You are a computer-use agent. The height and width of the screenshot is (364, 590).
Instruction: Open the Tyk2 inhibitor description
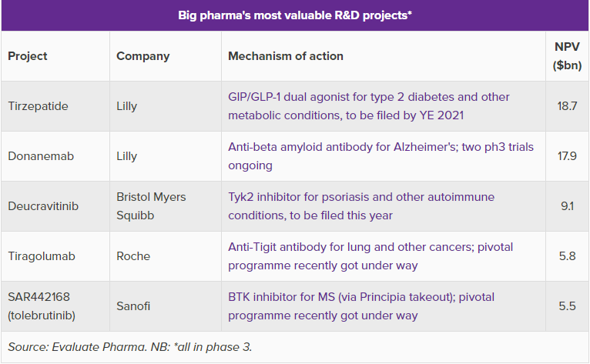point(361,206)
